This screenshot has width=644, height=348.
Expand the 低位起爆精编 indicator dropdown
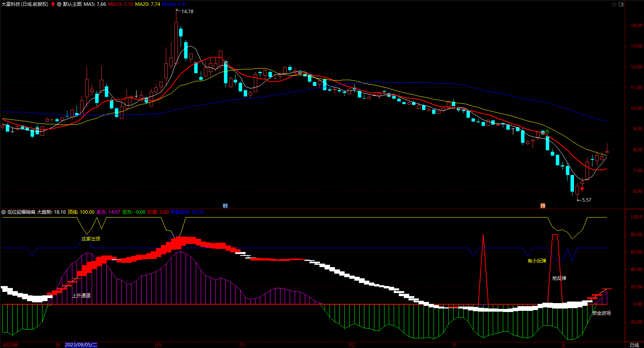pyautogui.click(x=3, y=212)
